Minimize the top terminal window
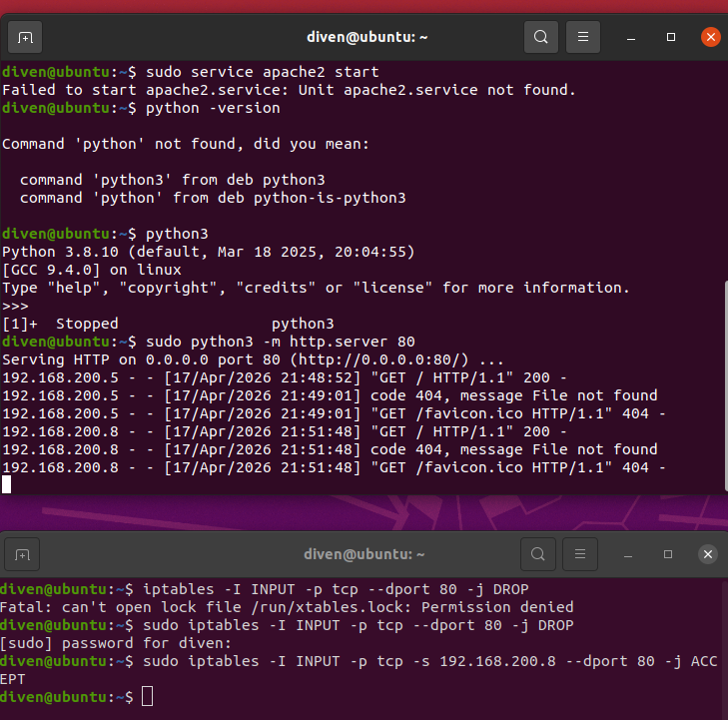 pos(630,37)
